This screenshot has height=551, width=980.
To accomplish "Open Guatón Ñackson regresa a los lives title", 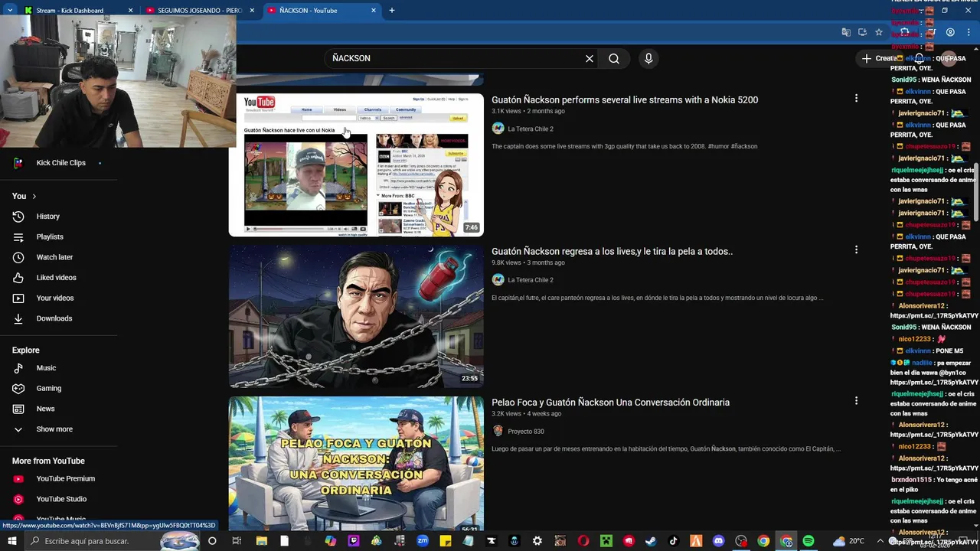I will click(x=612, y=251).
